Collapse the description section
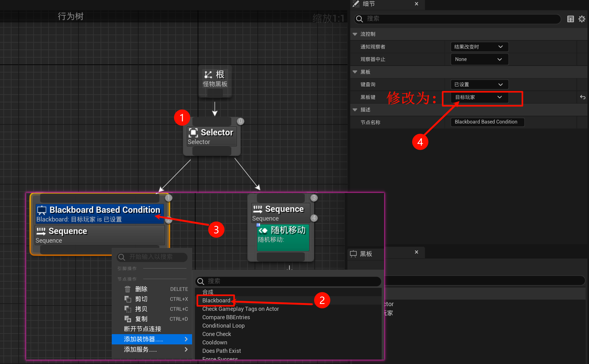589x364 pixels. [x=355, y=110]
